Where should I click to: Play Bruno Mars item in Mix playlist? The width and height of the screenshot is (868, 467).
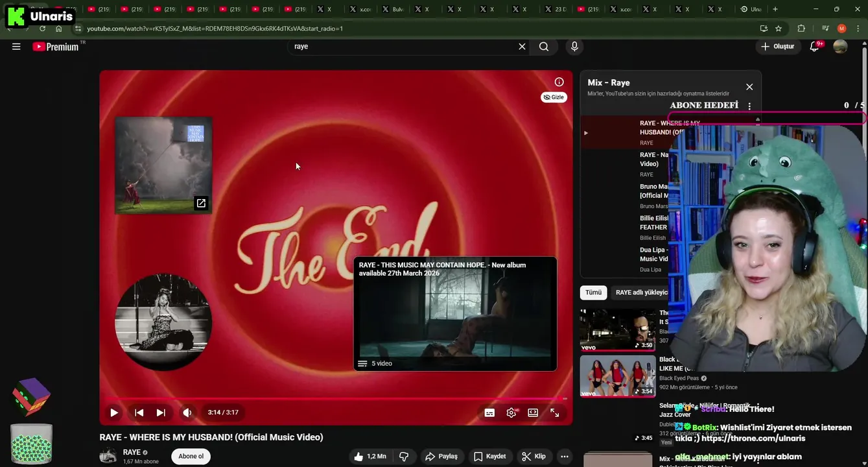pos(626,196)
